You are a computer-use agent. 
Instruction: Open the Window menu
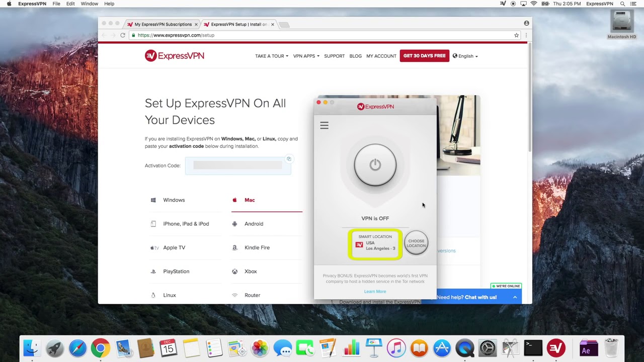click(90, 4)
